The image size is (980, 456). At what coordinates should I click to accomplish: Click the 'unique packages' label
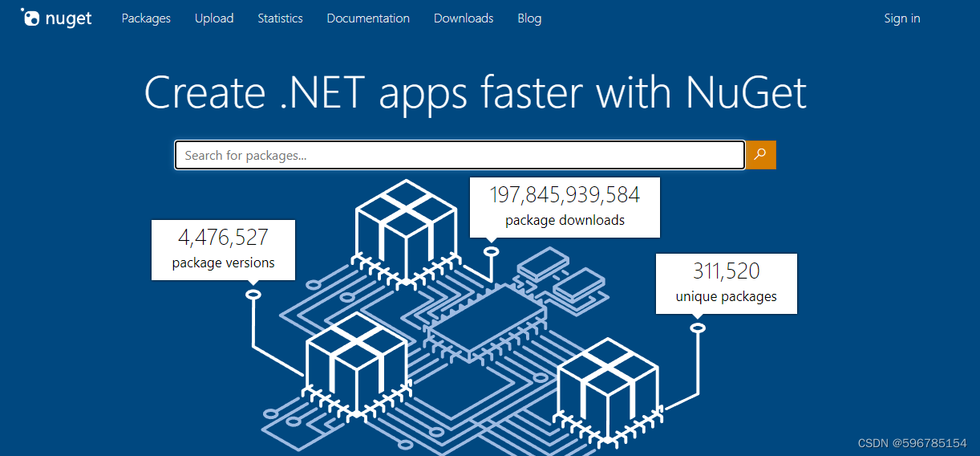click(x=727, y=296)
